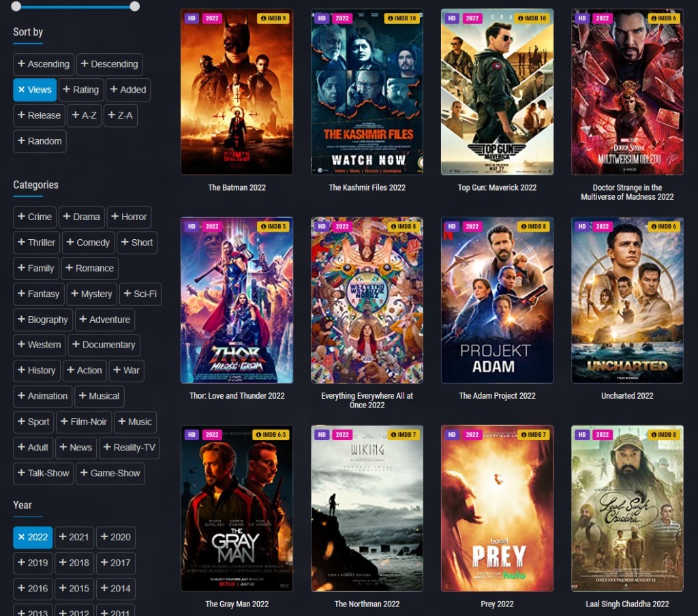Click the IMDB 10 badge on The Kashmir Files
Image resolution: width=698 pixels, height=616 pixels.
[x=402, y=18]
